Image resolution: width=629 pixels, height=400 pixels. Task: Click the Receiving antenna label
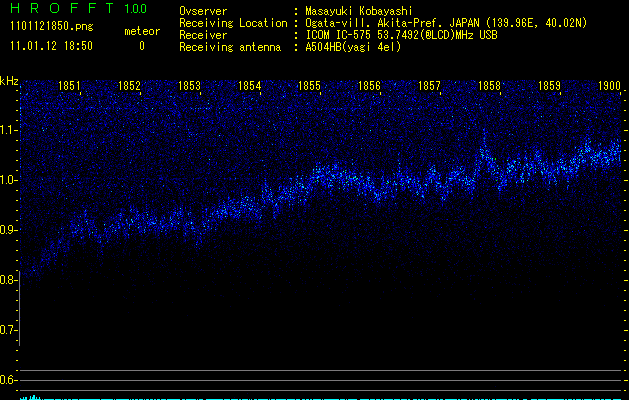click(230, 47)
